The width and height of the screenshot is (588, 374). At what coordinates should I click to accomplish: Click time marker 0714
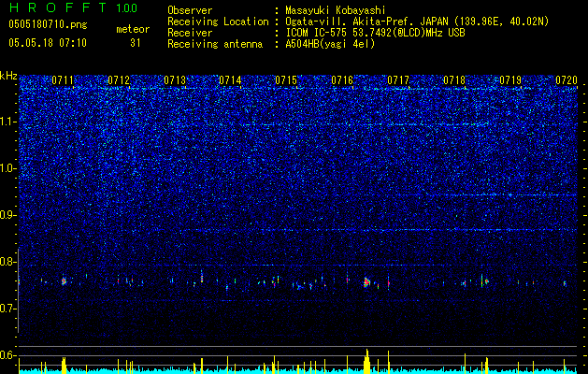[x=230, y=80]
